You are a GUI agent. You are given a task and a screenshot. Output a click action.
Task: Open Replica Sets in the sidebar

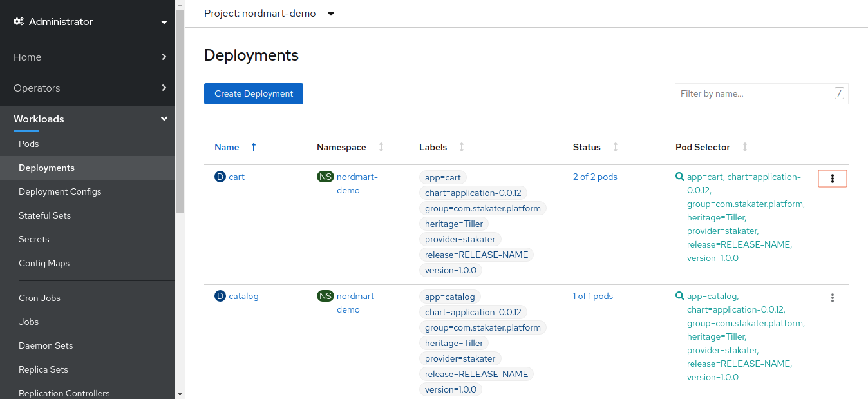tap(88, 369)
